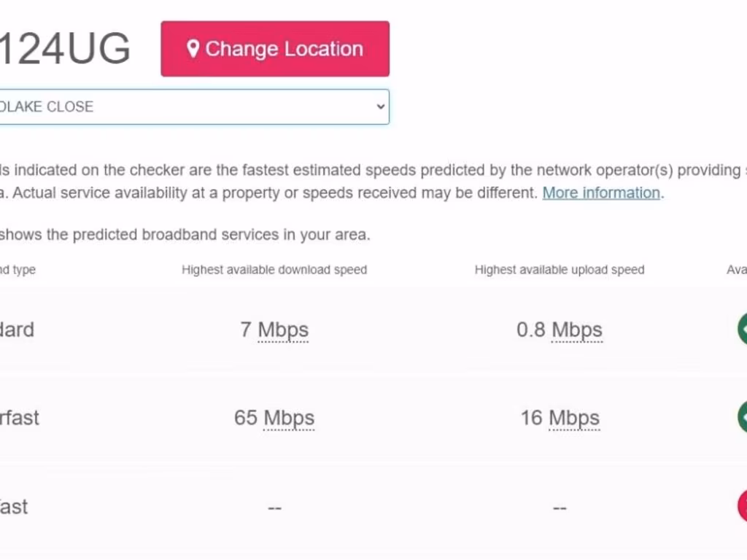This screenshot has width=747, height=560.
Task: Open the More information link
Action: (x=601, y=192)
